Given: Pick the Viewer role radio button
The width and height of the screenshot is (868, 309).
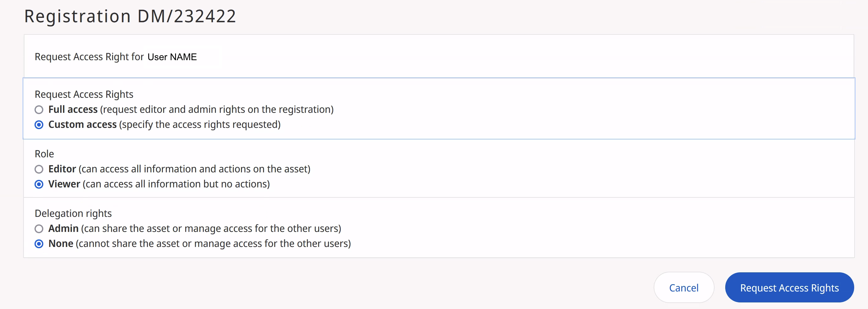Looking at the screenshot, I should coord(39,184).
